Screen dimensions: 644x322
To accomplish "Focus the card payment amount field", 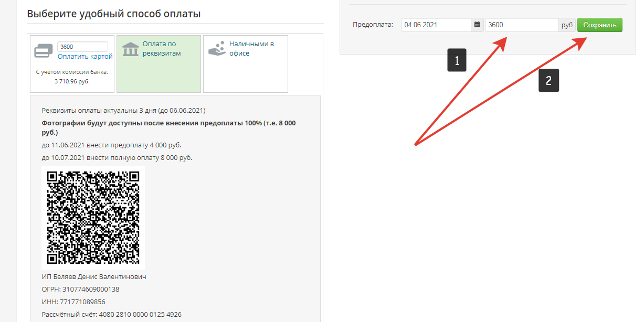I will coord(82,47).
